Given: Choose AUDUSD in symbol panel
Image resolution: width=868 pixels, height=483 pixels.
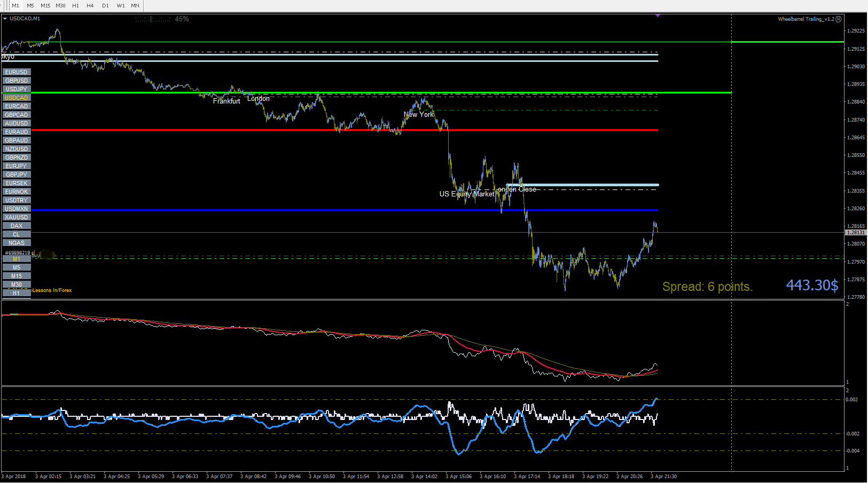Looking at the screenshot, I should (17, 123).
